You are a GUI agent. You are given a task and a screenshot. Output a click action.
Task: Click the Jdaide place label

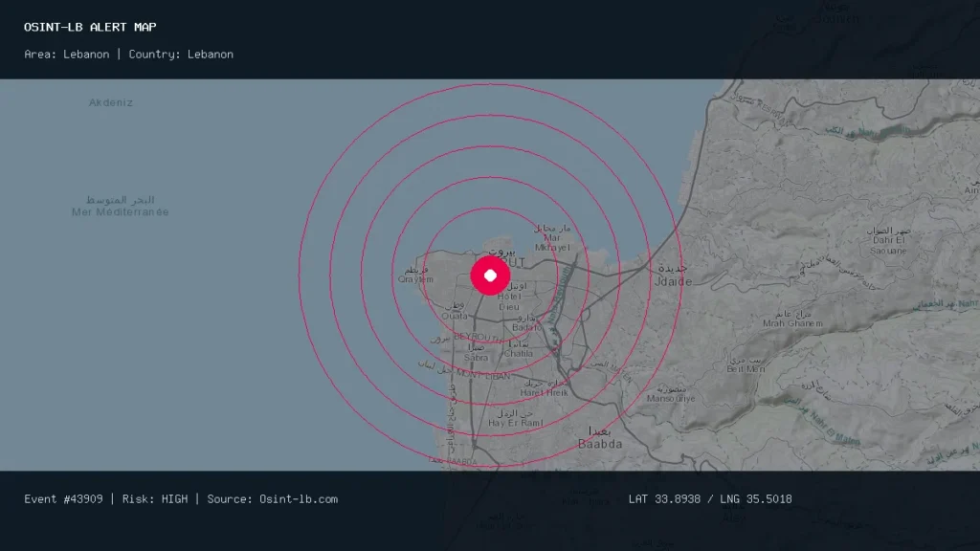[673, 281]
